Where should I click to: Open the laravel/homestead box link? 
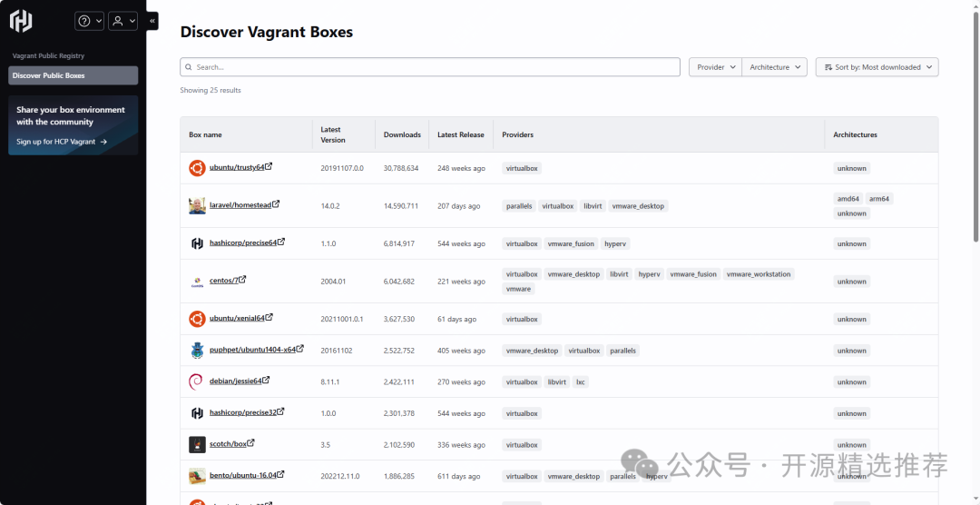pos(240,205)
